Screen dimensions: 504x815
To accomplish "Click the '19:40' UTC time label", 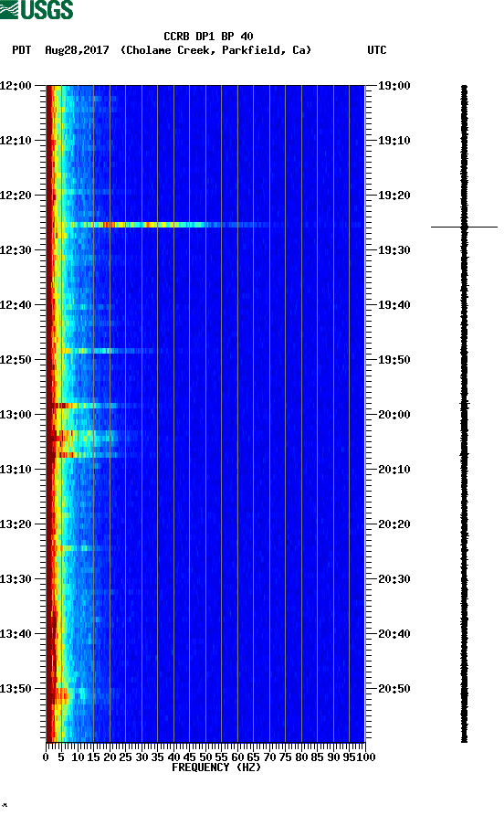I will tap(394, 304).
